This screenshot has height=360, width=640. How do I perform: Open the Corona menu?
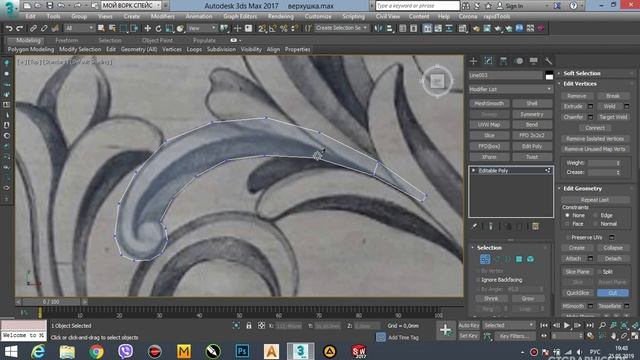pyautogui.click(x=468, y=17)
